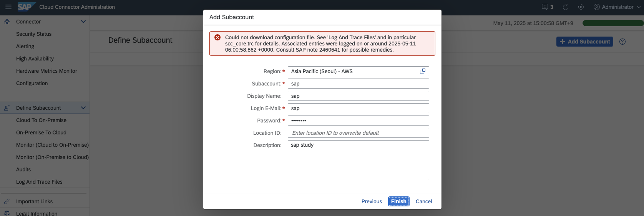Click the red error icon in message

coord(217,37)
